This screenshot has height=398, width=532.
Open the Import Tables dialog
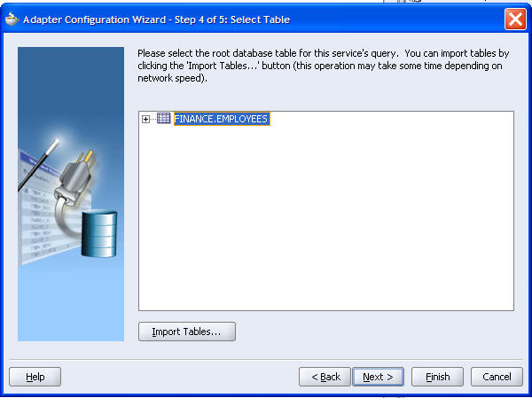pos(187,332)
